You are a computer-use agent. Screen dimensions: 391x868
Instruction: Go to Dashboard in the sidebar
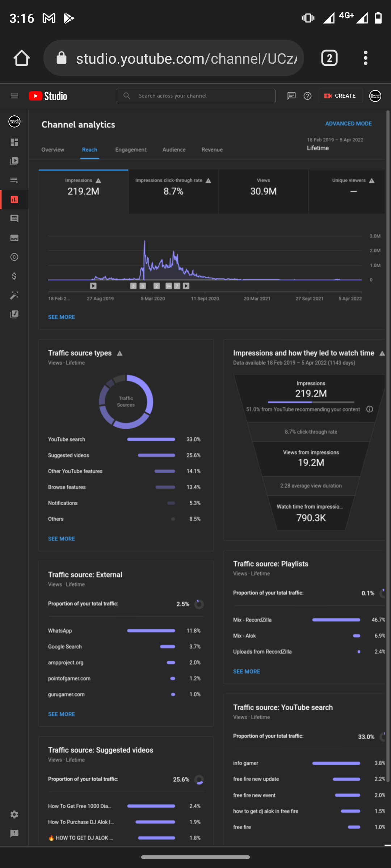[14, 142]
